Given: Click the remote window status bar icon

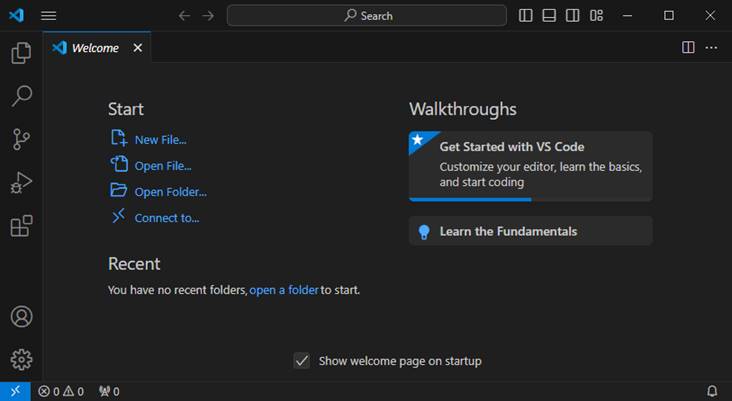Looking at the screenshot, I should [x=15, y=391].
